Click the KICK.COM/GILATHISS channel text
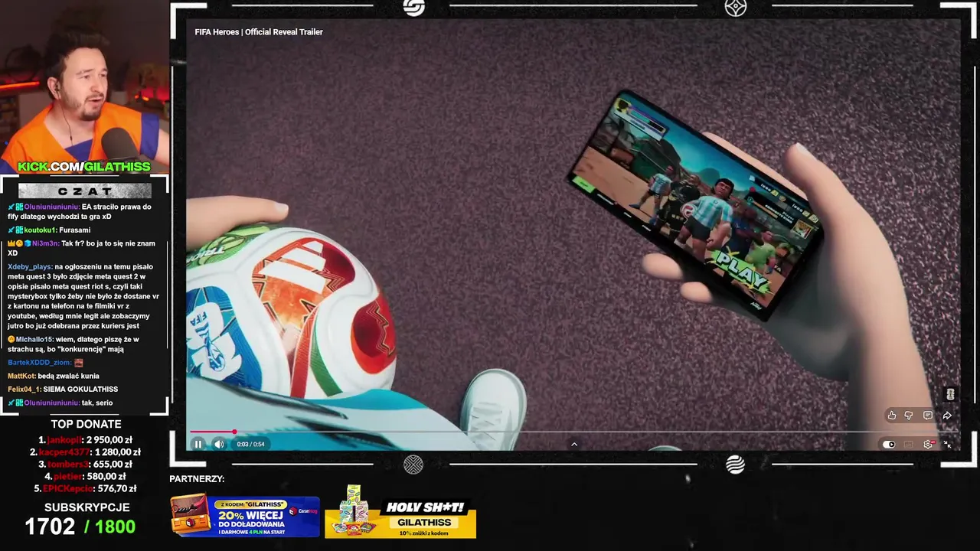Screen dimensions: 980x551 84,167
